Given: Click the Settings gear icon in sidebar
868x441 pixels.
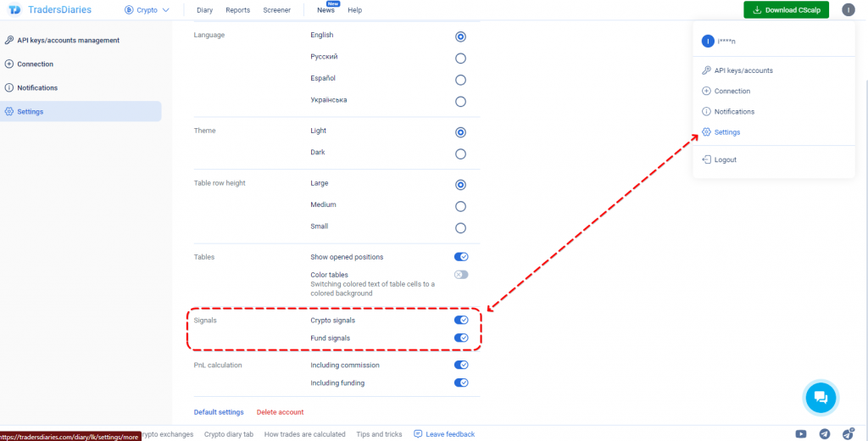Looking at the screenshot, I should 9,111.
